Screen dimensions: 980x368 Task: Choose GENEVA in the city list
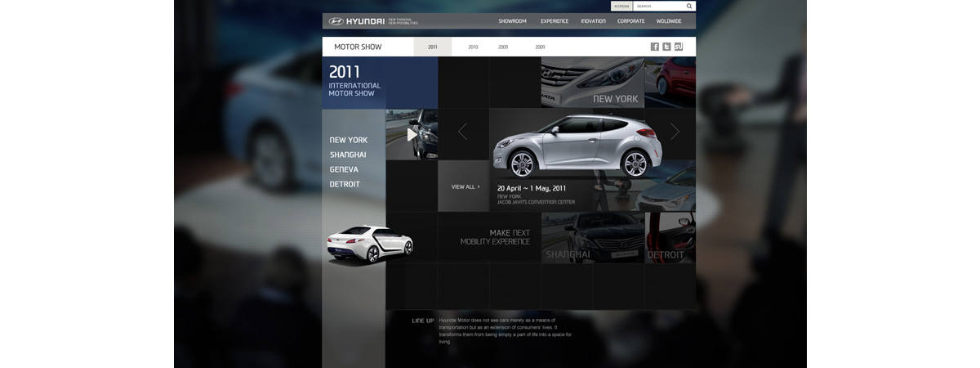[344, 169]
